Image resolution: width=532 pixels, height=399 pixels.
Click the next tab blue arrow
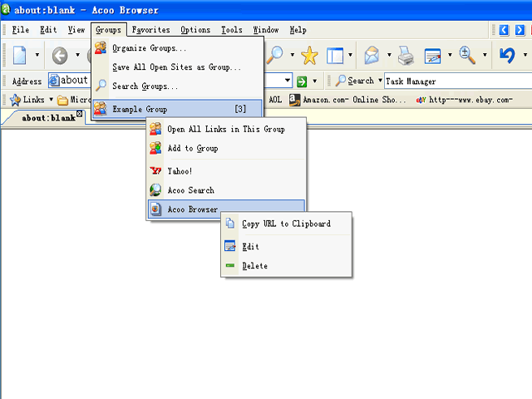pos(520,30)
